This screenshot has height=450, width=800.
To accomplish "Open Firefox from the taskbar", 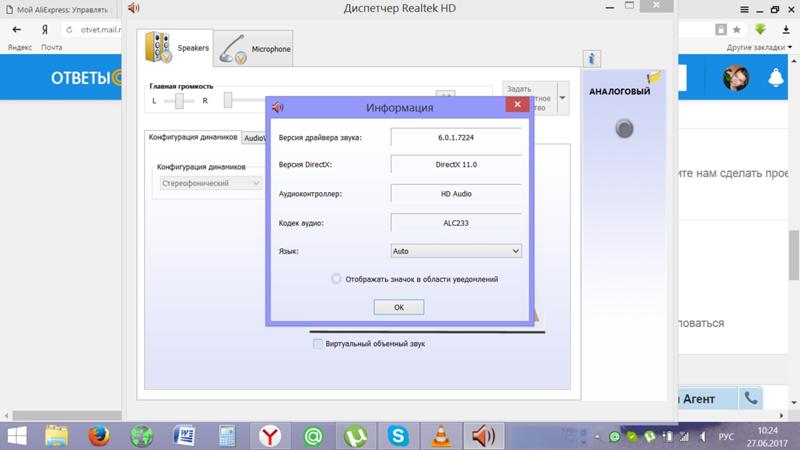I will 98,436.
